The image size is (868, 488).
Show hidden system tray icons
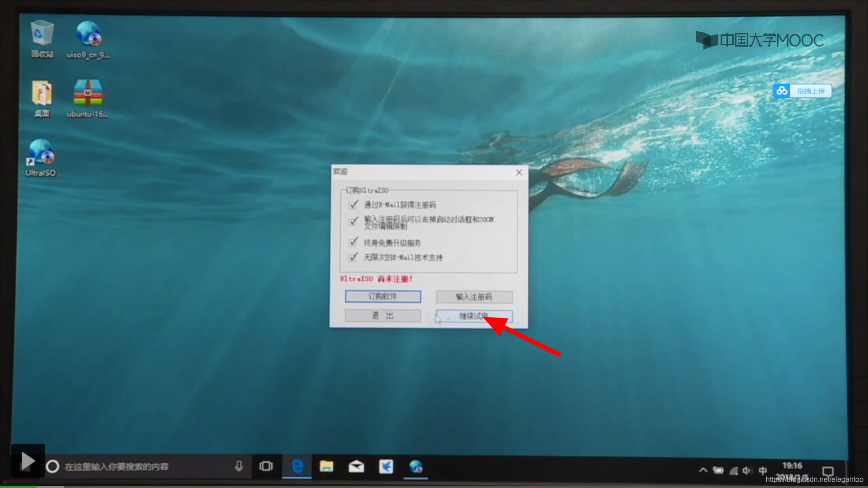(x=703, y=470)
